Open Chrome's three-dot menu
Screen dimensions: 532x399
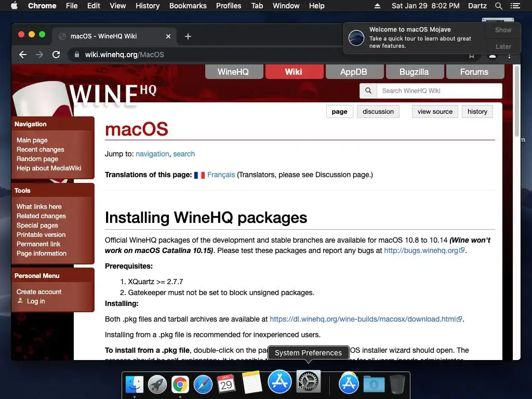pyautogui.click(x=509, y=55)
